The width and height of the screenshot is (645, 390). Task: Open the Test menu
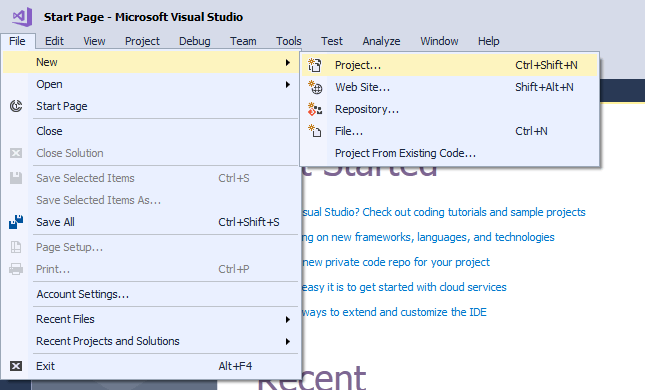click(332, 41)
